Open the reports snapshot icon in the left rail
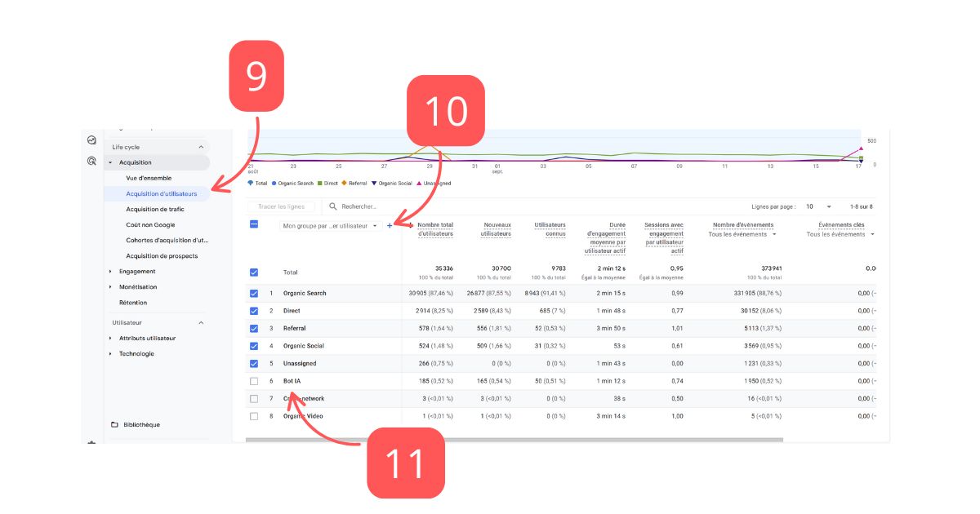Screen dimensions: 980x514 (92, 140)
